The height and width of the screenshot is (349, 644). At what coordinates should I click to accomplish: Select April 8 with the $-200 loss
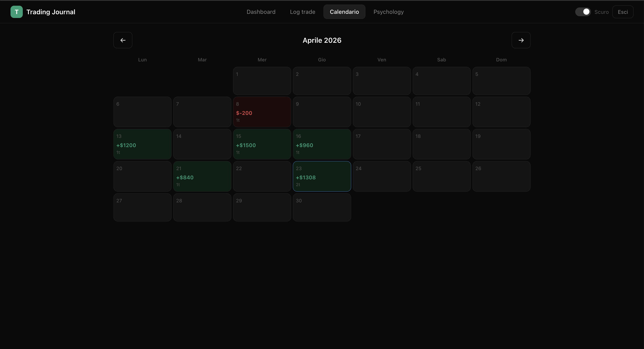pos(262,112)
